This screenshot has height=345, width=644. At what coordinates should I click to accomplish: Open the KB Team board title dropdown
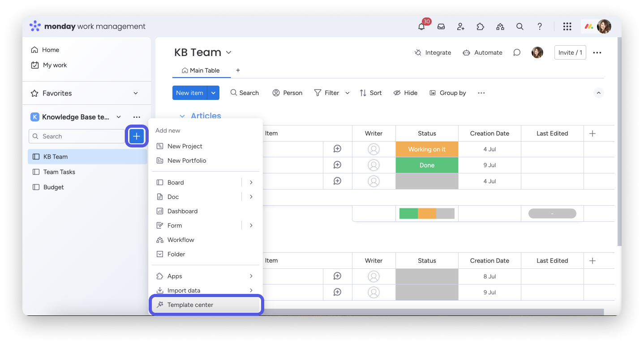pyautogui.click(x=228, y=52)
